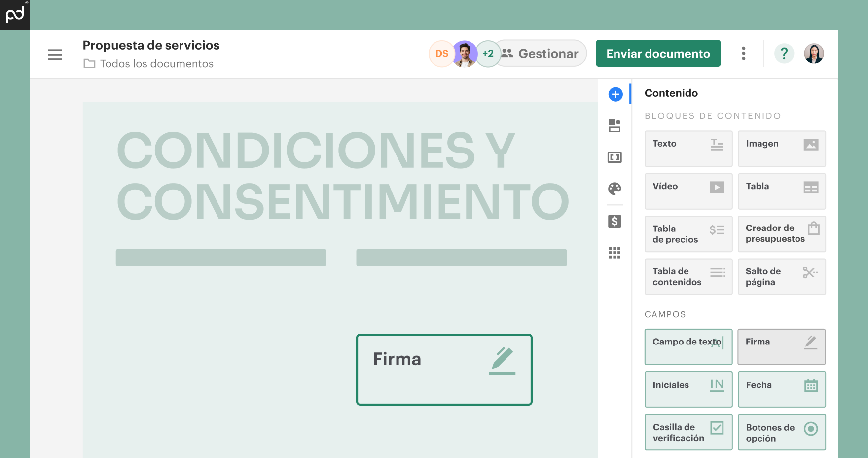
Task: Open the pricing dollar icon in sidebar
Action: point(615,221)
